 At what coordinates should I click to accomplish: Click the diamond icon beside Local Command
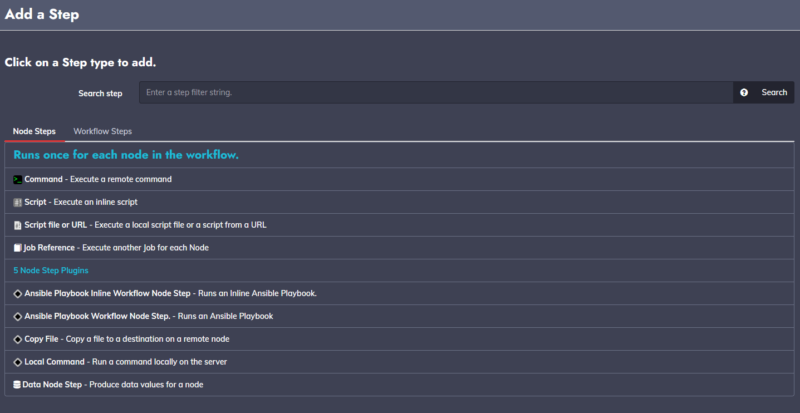[x=17, y=362]
